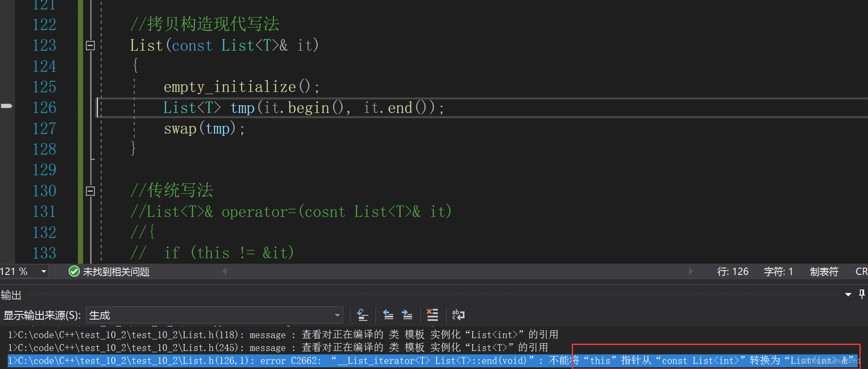Viewport: 868px width, 369px height.
Task: Click line number 123 in the gutter
Action: pyautogui.click(x=44, y=45)
